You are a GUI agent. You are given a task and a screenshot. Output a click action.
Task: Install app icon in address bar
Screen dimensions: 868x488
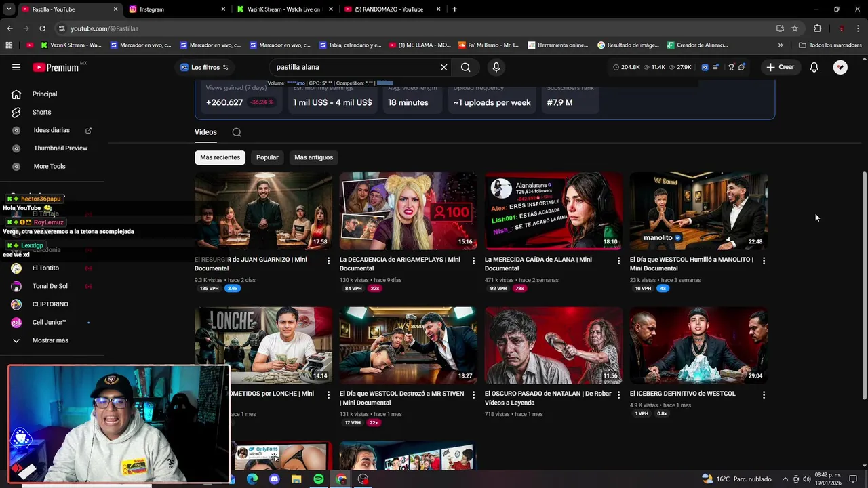pos(780,28)
